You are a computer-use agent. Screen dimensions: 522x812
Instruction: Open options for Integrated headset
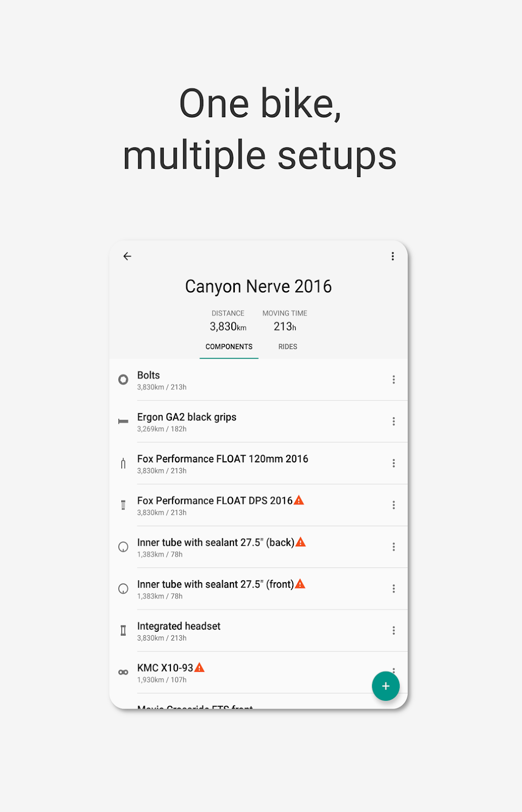394,631
